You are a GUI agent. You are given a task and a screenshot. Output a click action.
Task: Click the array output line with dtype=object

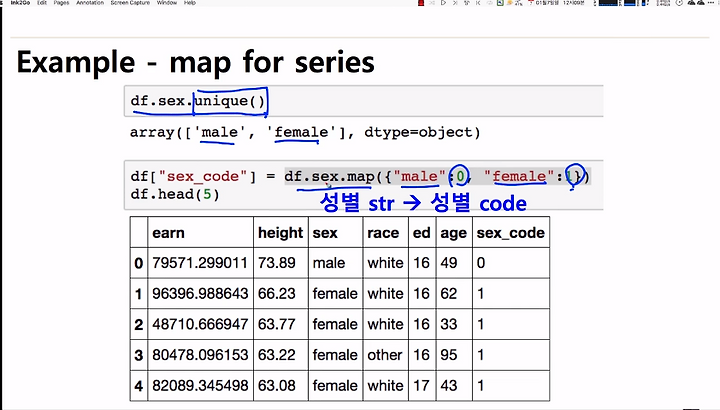click(x=305, y=132)
